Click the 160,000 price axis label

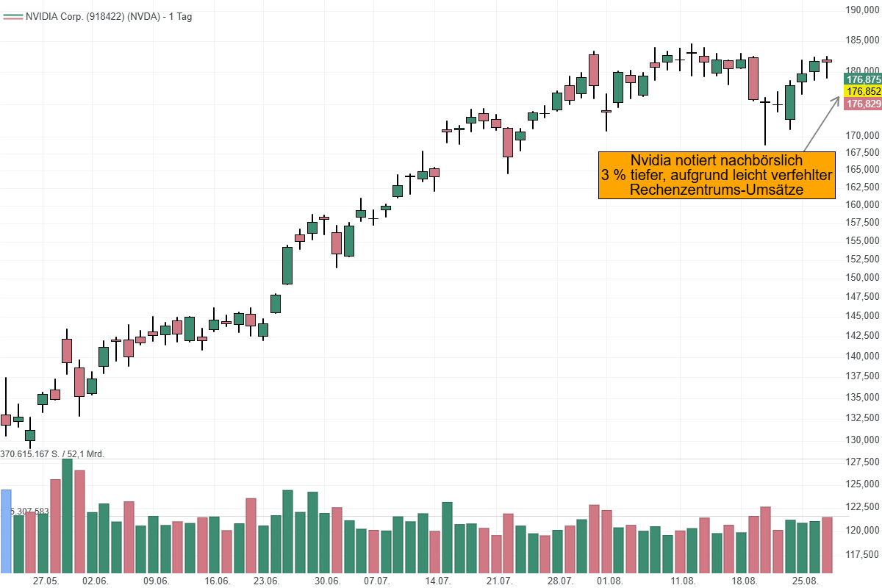pos(863,204)
